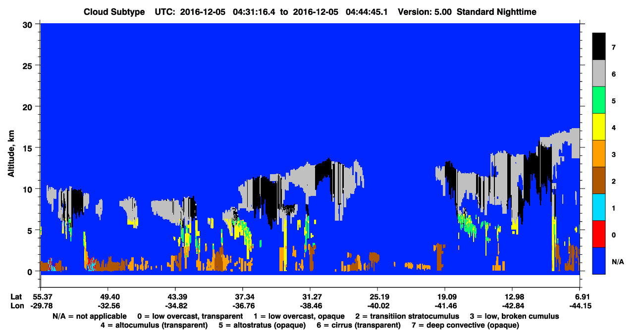Click the red color swatch labeled 0
Viewport: 644px width, 330px height.
point(599,234)
